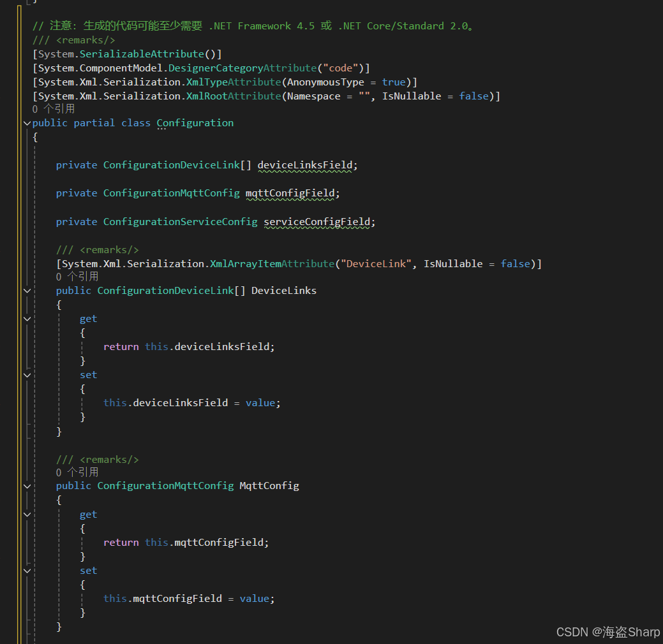663x644 pixels.
Task: Click the serviceConfigField private field declaration
Action: point(317,222)
